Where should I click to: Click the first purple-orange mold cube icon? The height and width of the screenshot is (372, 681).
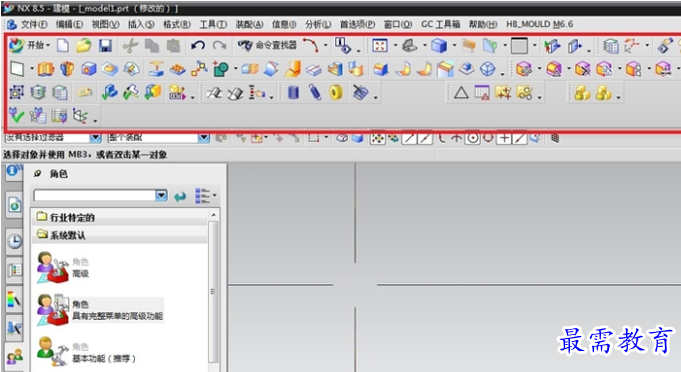[524, 69]
